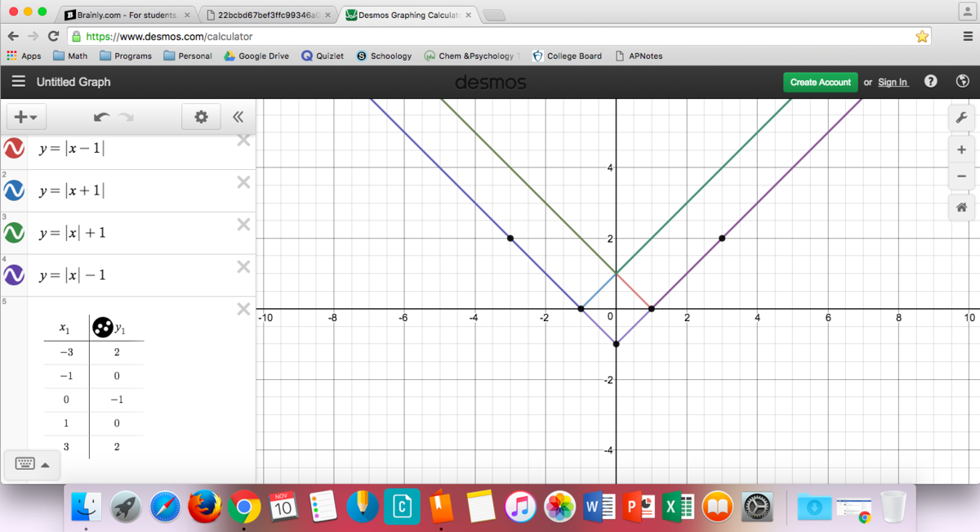
Task: Redo the last undone action
Action: coord(126,118)
